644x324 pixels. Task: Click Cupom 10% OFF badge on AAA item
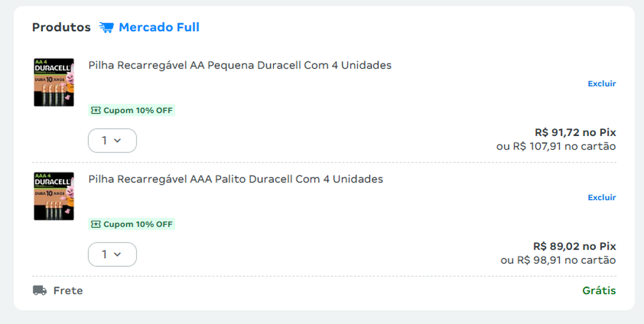point(132,224)
